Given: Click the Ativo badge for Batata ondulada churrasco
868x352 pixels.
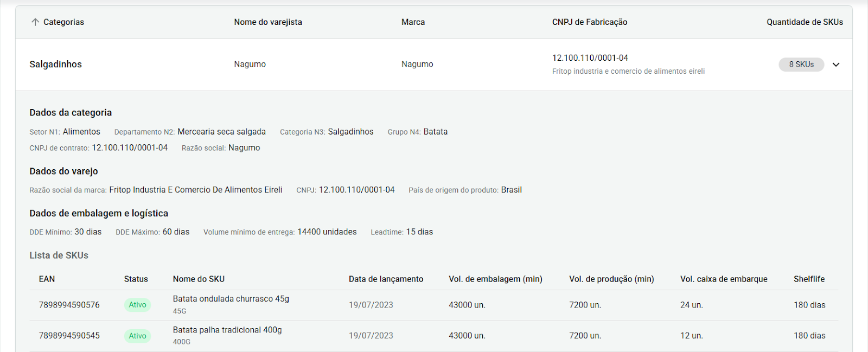Looking at the screenshot, I should 137,305.
